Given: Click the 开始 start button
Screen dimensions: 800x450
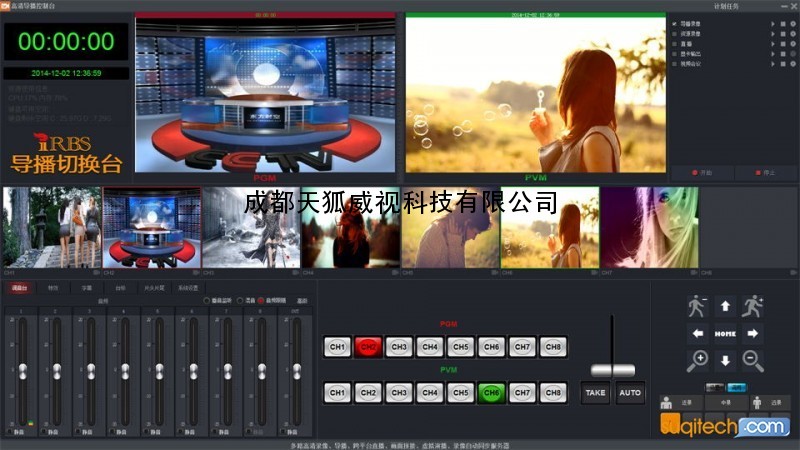Looking at the screenshot, I should pos(703,173).
